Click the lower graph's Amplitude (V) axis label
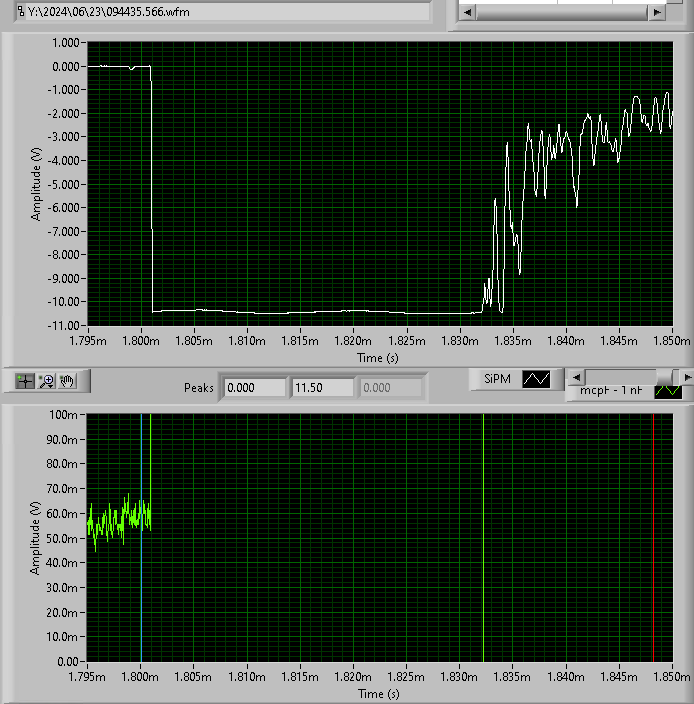694x704 pixels. [35, 538]
